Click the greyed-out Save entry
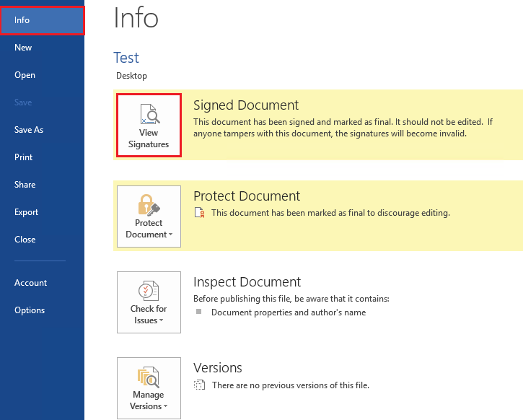The height and width of the screenshot is (420, 523). (23, 102)
